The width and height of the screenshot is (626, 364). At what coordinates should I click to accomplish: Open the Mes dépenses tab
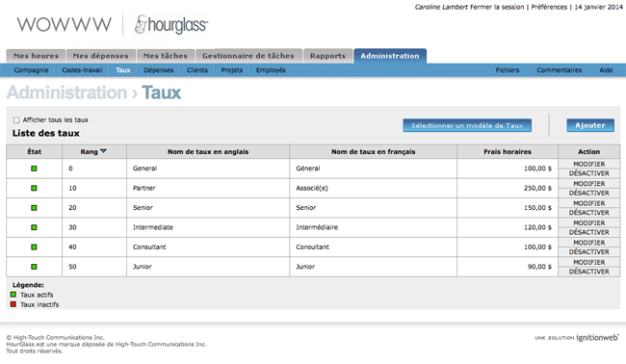pos(100,56)
